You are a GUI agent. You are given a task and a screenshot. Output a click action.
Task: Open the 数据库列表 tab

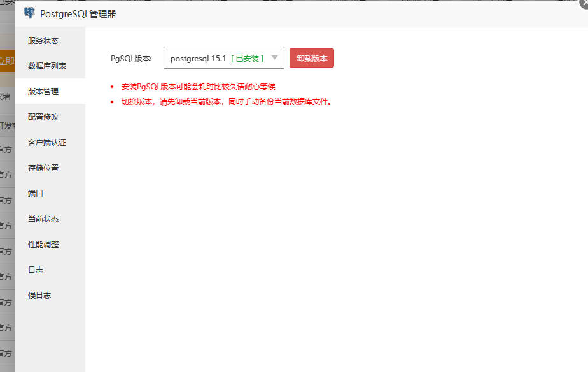tap(50, 66)
